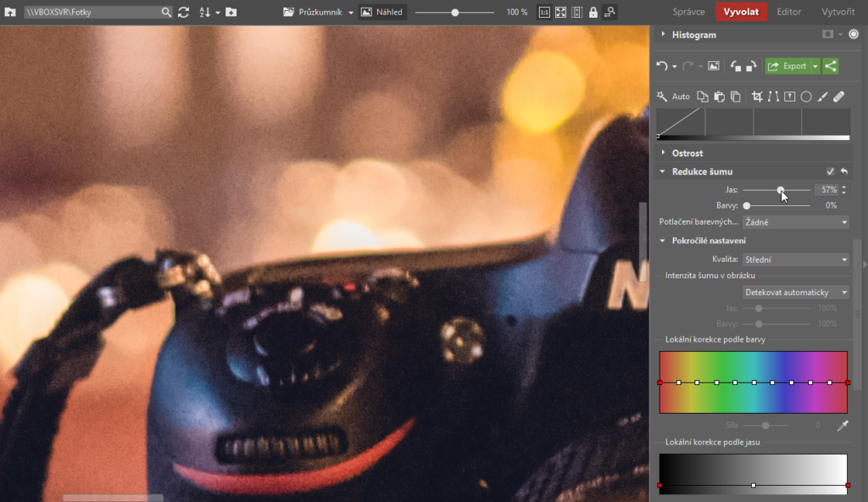868x502 pixels.
Task: Rotate the image left
Action: 735,66
